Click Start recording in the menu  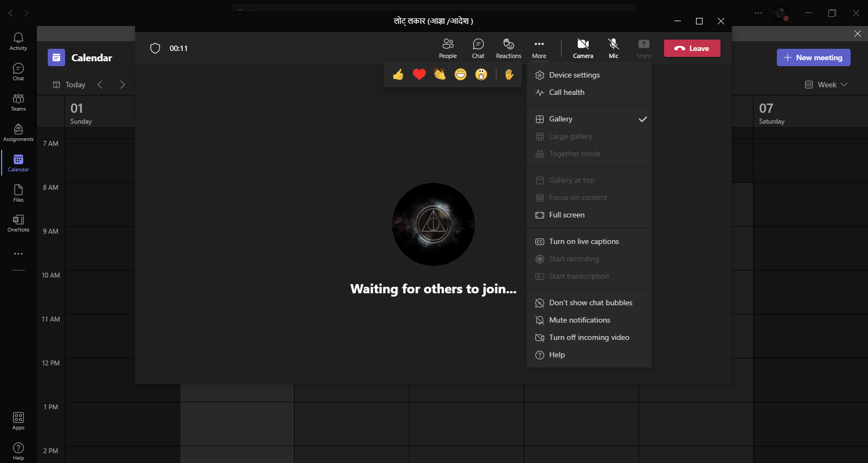coord(589,259)
